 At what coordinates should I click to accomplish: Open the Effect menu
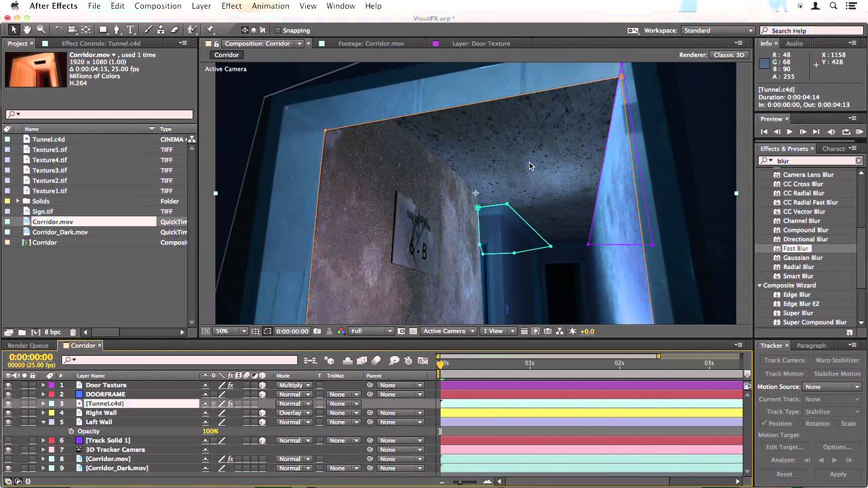(231, 6)
